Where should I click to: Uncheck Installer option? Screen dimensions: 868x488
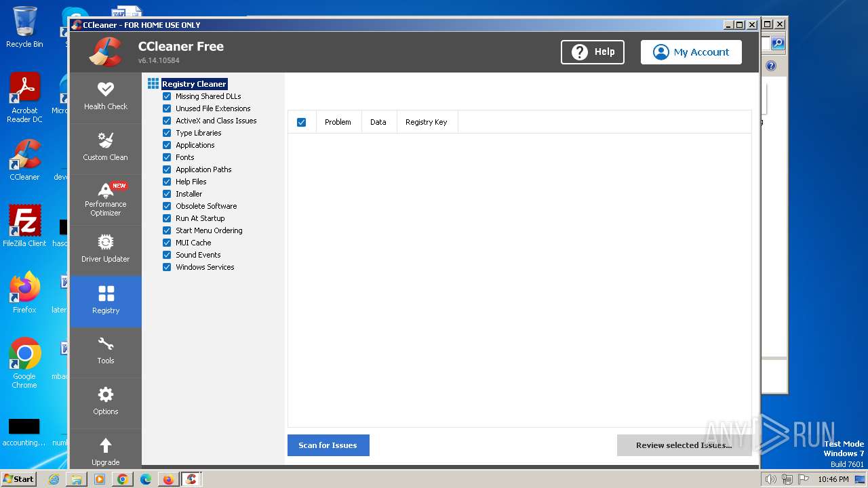pyautogui.click(x=167, y=194)
